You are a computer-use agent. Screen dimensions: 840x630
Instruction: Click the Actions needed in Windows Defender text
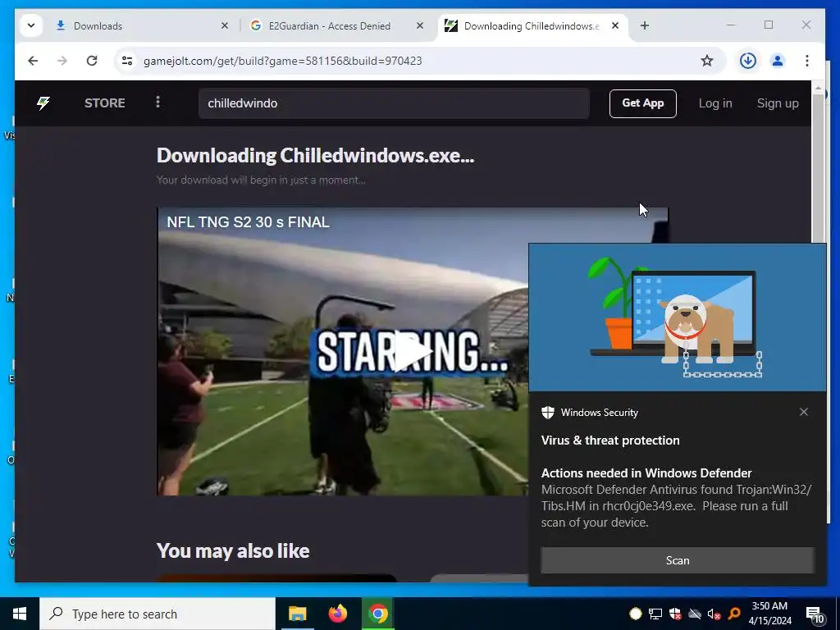[646, 473]
